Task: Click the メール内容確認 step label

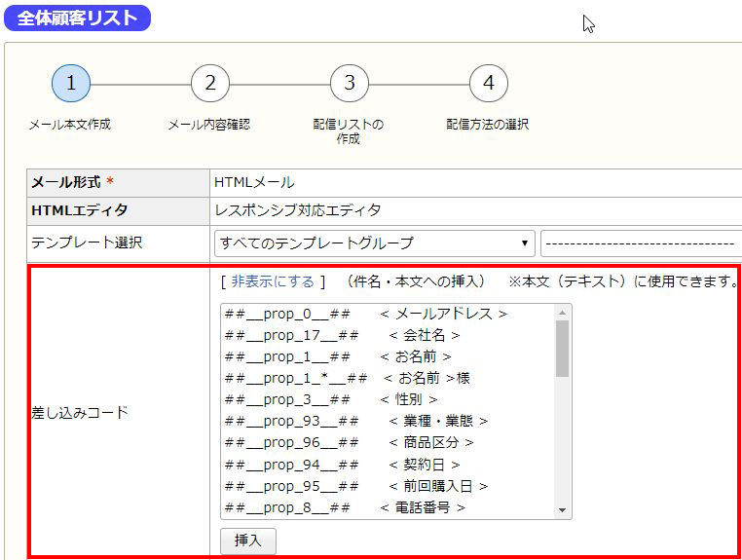Action: [x=209, y=125]
